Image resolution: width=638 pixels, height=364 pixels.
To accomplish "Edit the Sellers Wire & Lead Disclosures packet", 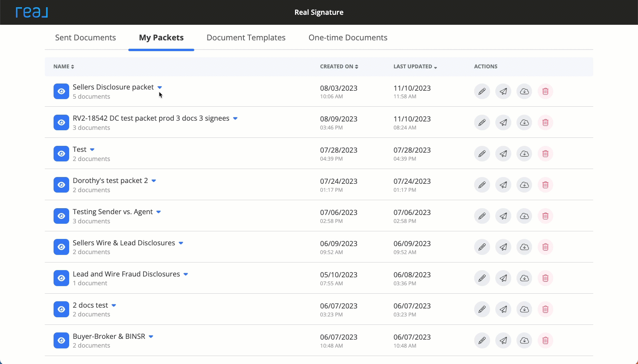I will pyautogui.click(x=482, y=247).
